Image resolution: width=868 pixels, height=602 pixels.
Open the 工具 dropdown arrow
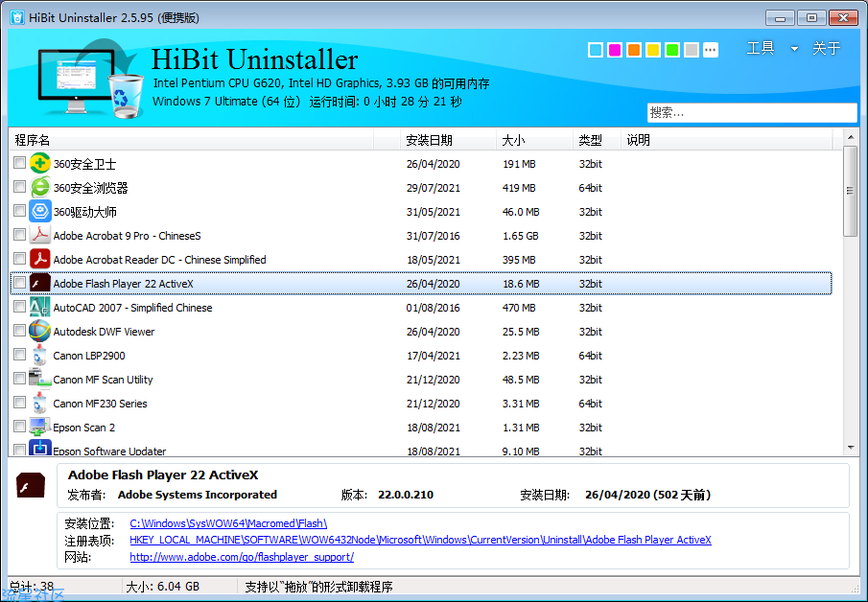(x=794, y=49)
